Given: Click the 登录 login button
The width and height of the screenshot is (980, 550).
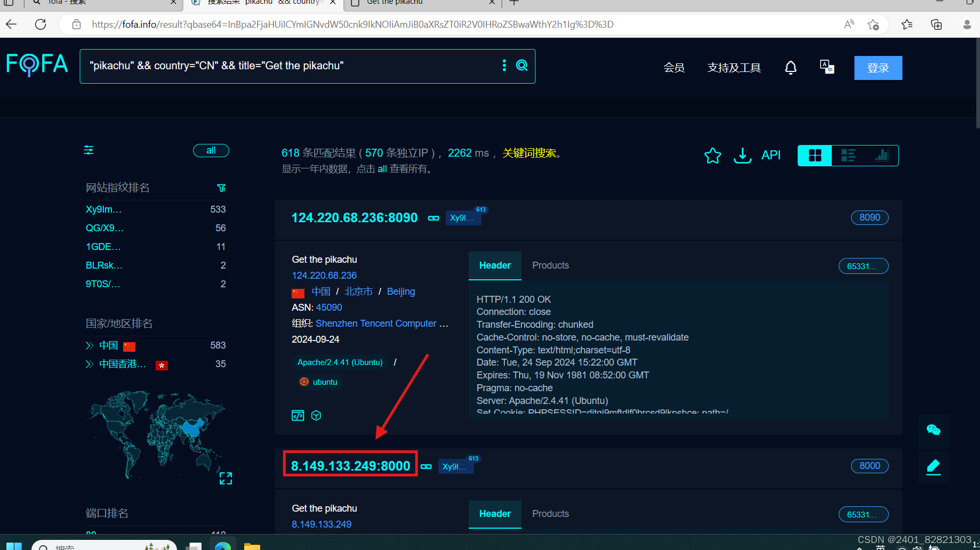Looking at the screenshot, I should click(878, 68).
